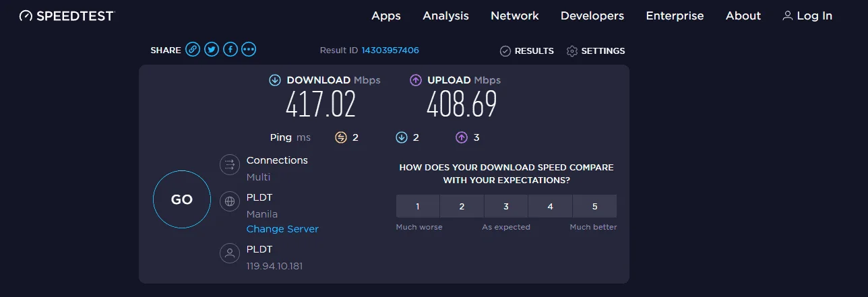This screenshot has height=297, width=868.
Task: Click the Connections Multi setting
Action: [258, 177]
